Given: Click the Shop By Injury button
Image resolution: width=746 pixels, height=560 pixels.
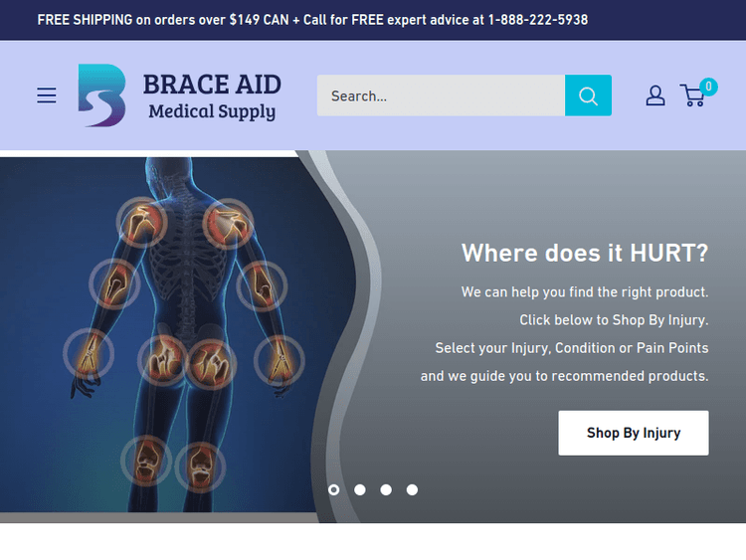Looking at the screenshot, I should (x=634, y=433).
